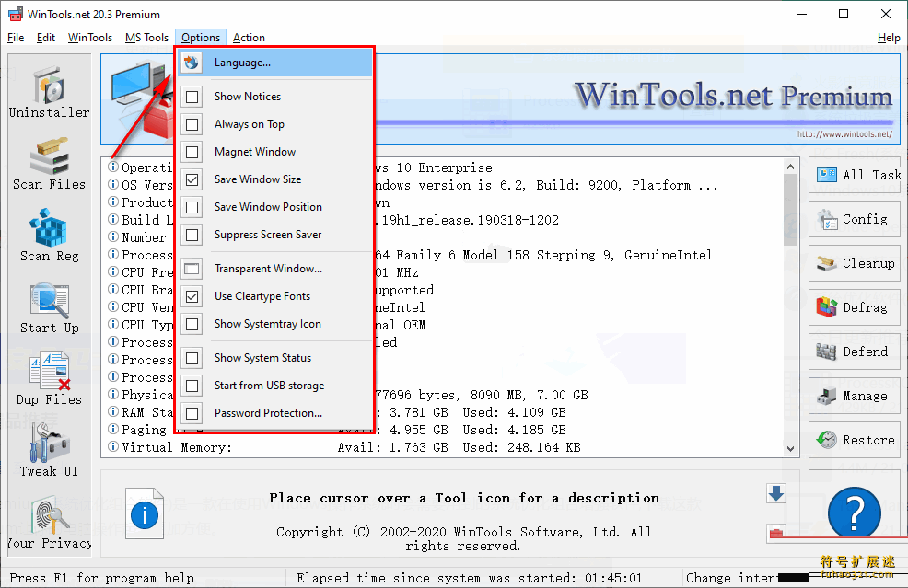
Task: Open the Action menu
Action: [249, 38]
